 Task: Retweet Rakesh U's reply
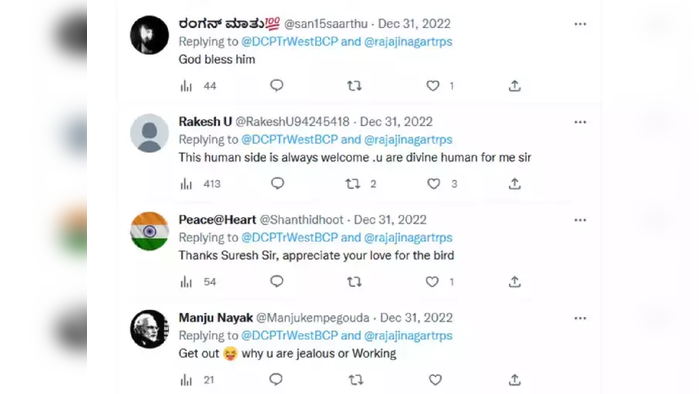(x=353, y=184)
